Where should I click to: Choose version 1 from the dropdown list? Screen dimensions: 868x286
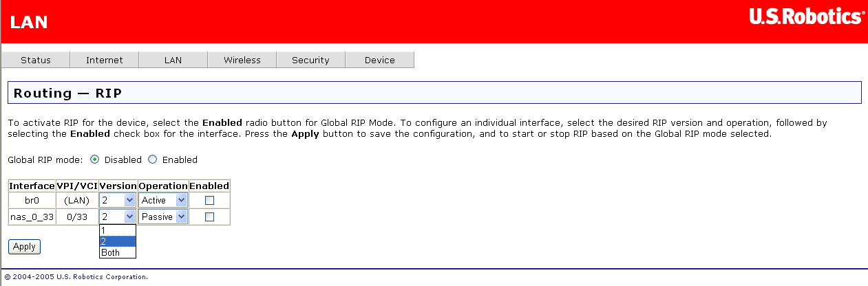pyautogui.click(x=117, y=230)
